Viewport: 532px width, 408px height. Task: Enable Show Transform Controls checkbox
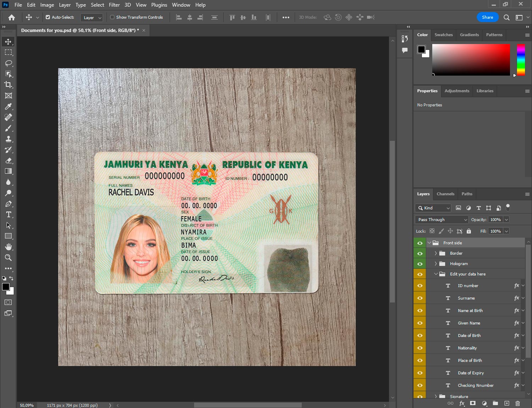point(112,17)
